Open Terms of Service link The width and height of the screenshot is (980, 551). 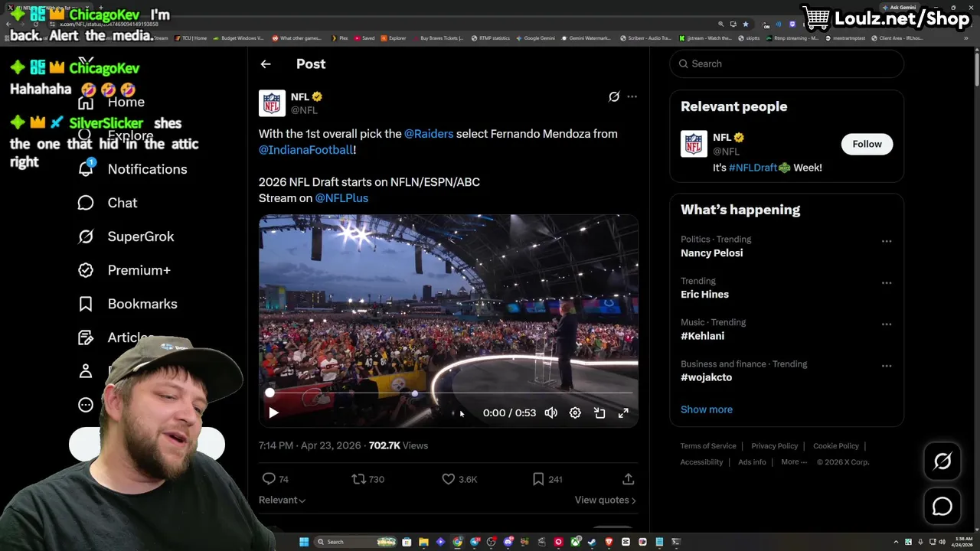(708, 446)
